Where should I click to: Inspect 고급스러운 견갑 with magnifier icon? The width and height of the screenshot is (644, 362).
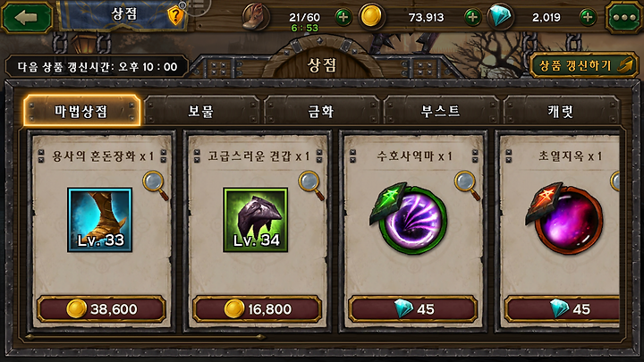311,185
